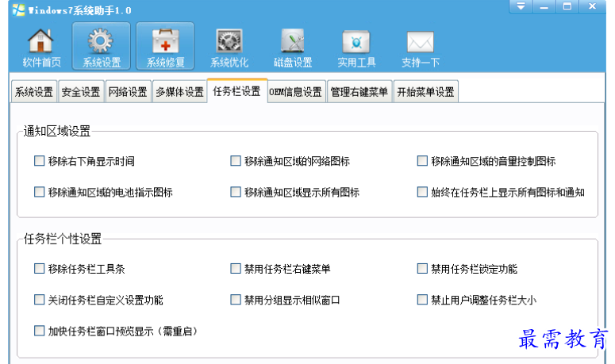The image size is (615, 364).
Task: Switch to the 管理右键菜单 tab
Action: 359,92
